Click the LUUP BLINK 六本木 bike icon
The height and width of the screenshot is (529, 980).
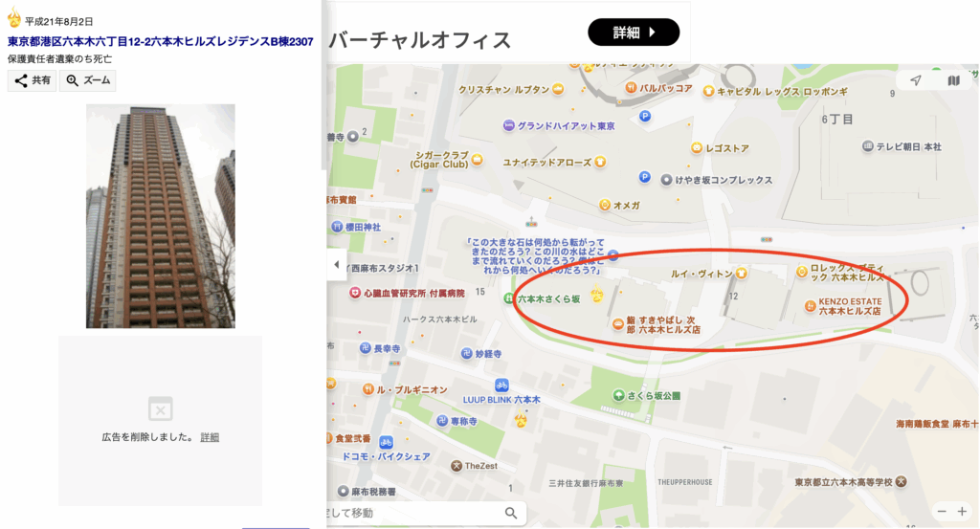[501, 386]
